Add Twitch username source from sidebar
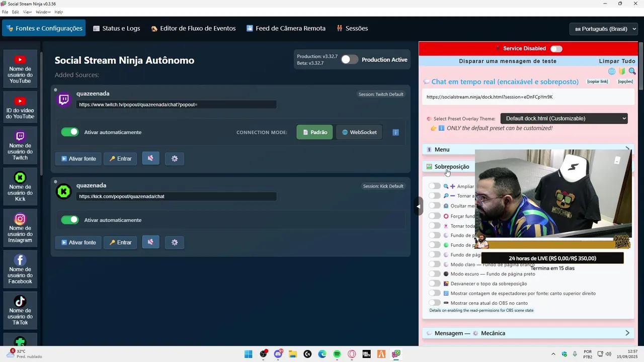644x362 pixels. pyautogui.click(x=20, y=146)
